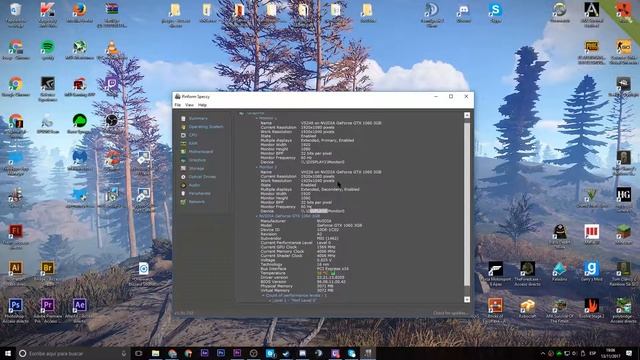Select the Recycle Bin desktop icon
This screenshot has height=360, width=640.
pos(16,14)
